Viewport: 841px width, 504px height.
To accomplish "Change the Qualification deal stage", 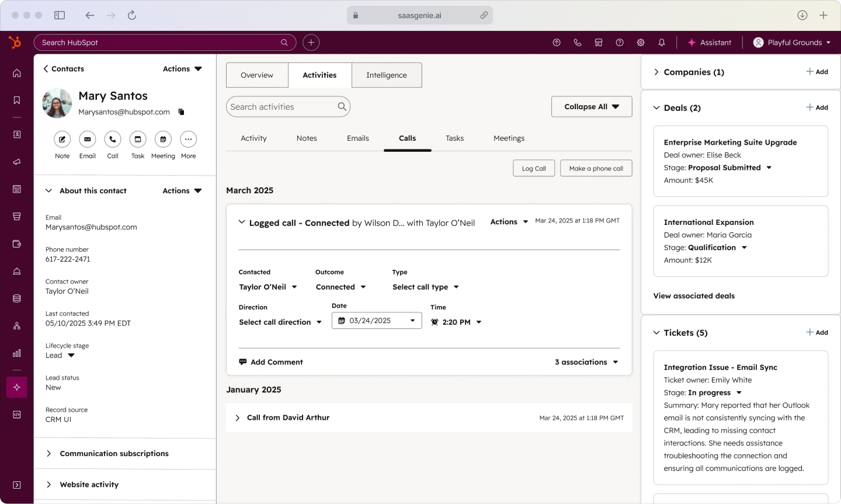I will [718, 248].
